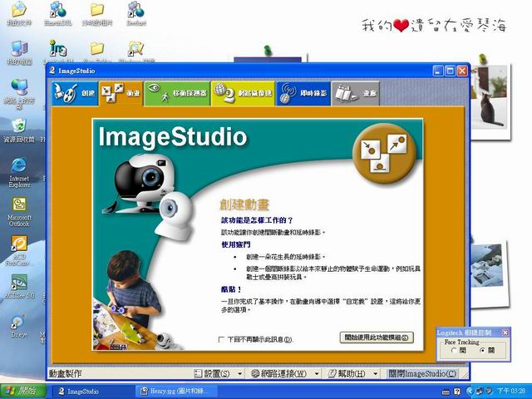532x399 pixels.
Task: Go to the blue 即時錄影 tab
Action: click(303, 93)
